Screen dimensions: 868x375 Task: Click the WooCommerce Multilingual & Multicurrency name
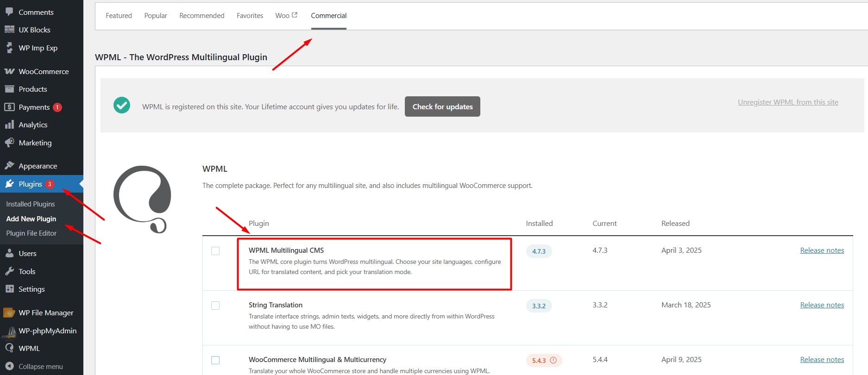coord(317,360)
